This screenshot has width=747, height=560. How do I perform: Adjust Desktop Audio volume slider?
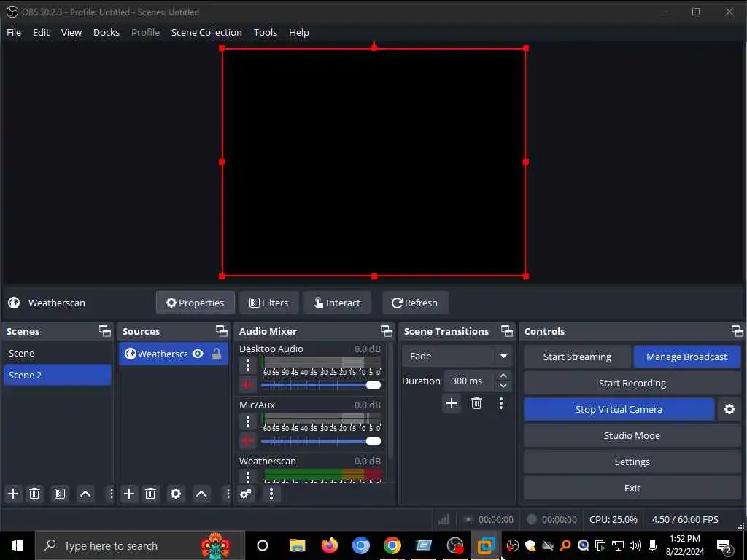coord(321,385)
